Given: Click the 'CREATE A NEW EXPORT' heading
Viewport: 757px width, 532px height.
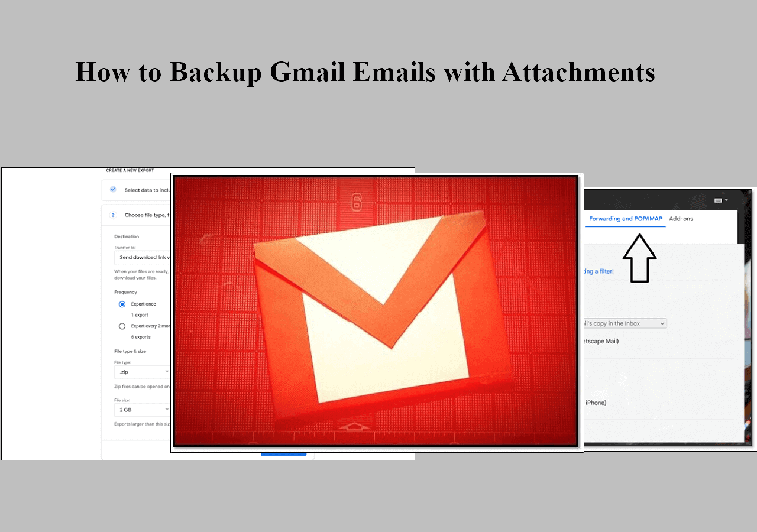Looking at the screenshot, I should tap(130, 170).
